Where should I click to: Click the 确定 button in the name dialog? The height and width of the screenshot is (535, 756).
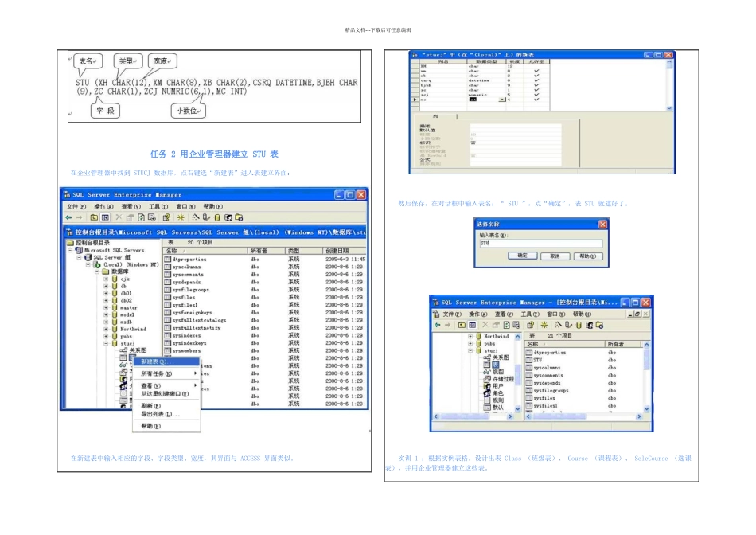click(x=523, y=256)
